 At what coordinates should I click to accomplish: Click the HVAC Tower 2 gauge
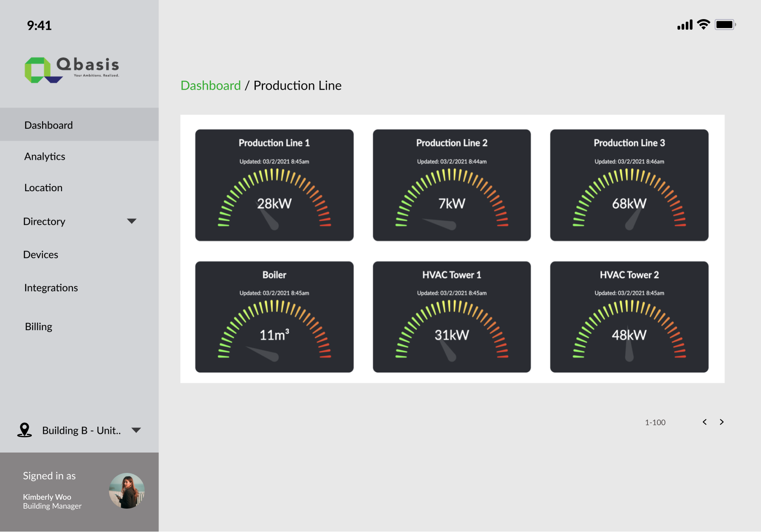(629, 317)
